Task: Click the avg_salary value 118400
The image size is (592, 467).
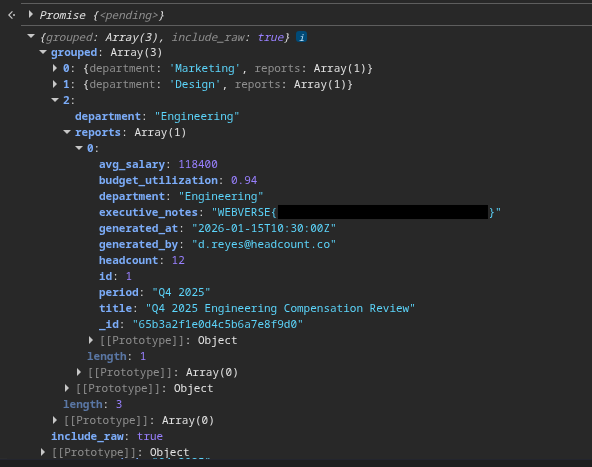Action: [x=198, y=164]
